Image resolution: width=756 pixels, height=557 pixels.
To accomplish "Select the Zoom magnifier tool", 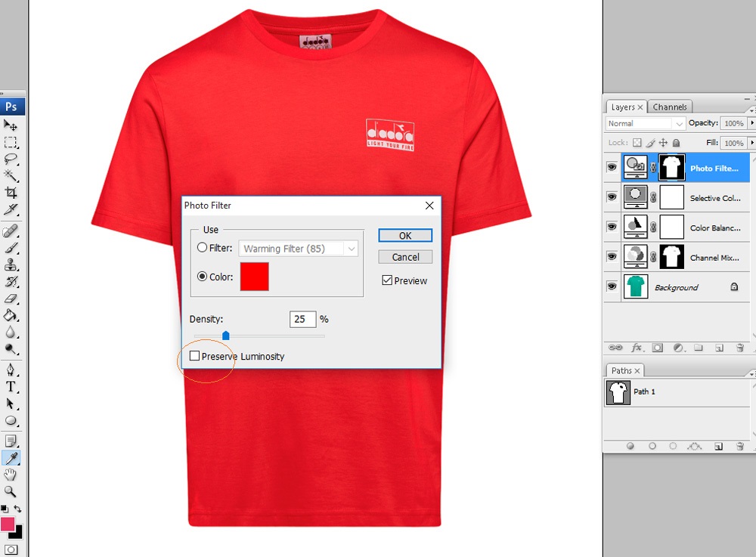I will tap(10, 491).
